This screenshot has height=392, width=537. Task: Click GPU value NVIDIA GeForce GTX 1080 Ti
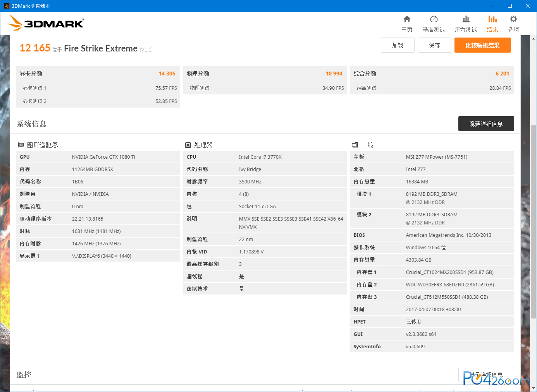click(103, 157)
